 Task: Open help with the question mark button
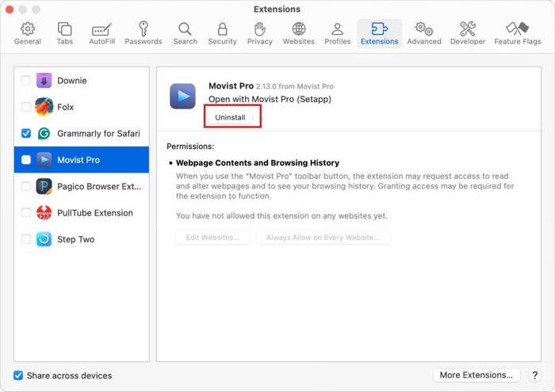coord(535,375)
